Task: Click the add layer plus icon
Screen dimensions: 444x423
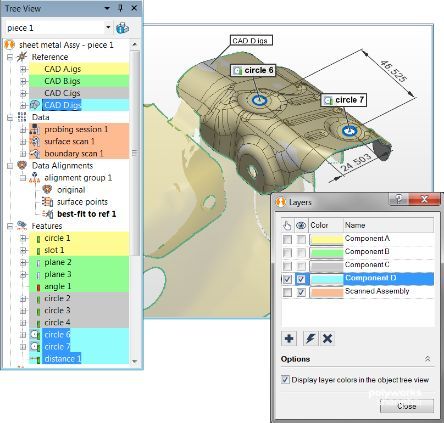Action: 289,339
